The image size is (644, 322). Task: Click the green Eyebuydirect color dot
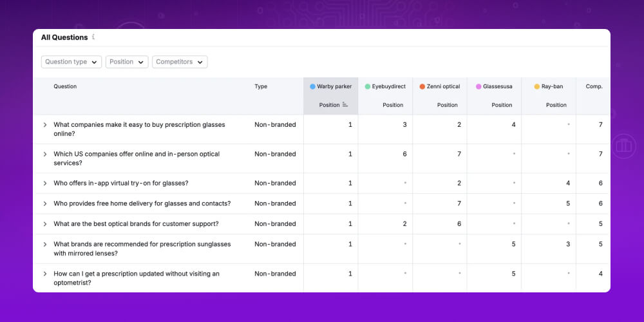[367, 86]
